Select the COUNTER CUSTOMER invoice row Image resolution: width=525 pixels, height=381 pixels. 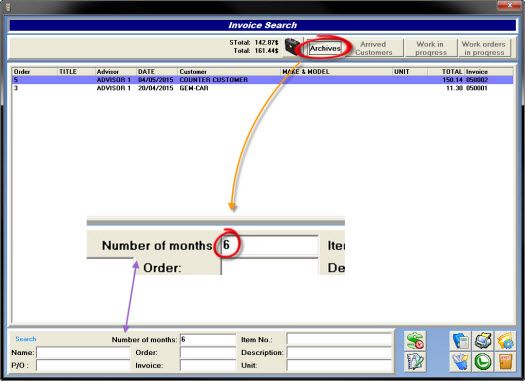(x=262, y=80)
